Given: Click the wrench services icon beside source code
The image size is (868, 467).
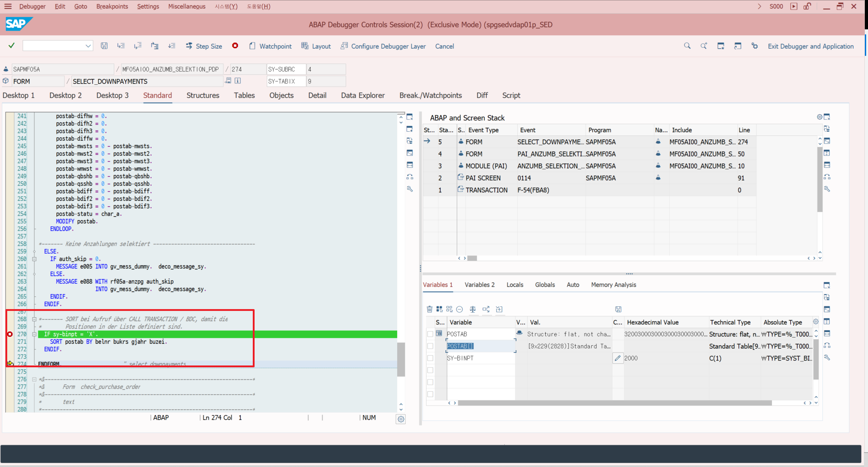Looking at the screenshot, I should (x=410, y=189).
